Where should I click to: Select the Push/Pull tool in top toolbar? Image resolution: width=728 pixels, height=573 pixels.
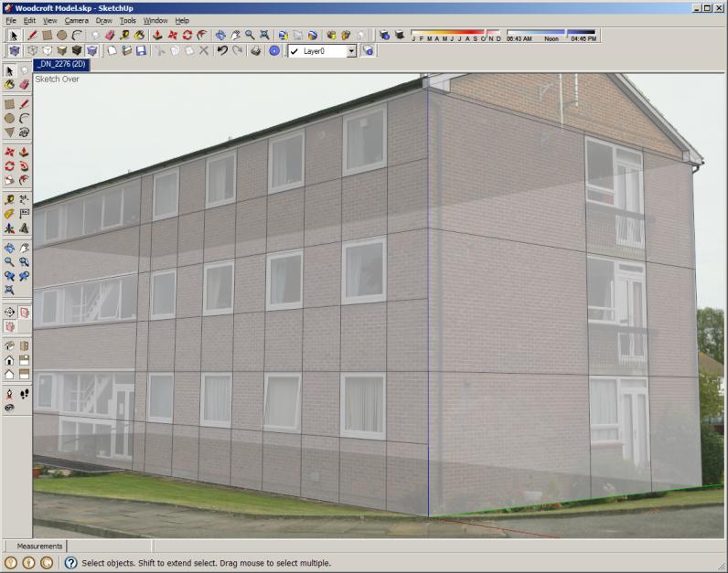coord(157,36)
